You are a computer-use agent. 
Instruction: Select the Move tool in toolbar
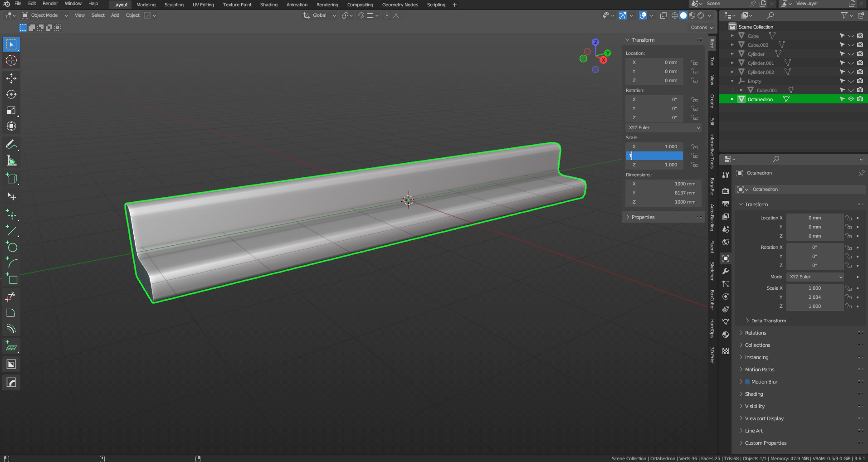pyautogui.click(x=11, y=78)
